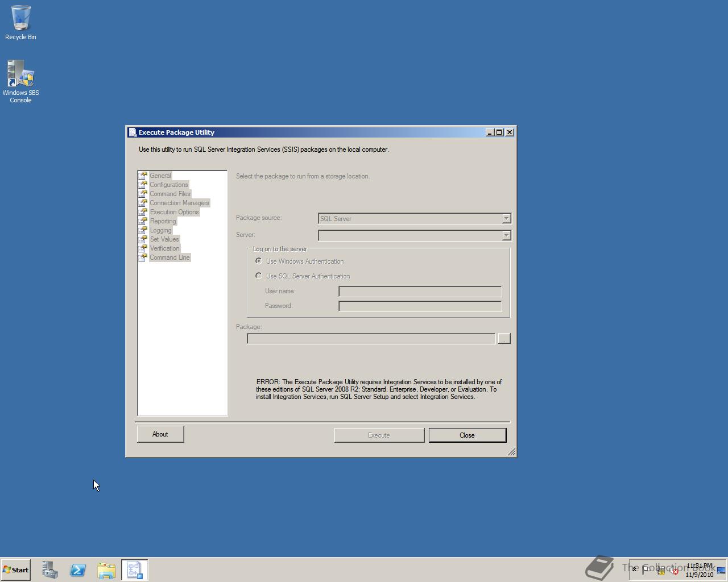Click the icon beside General
Image resolution: width=728 pixels, height=582 pixels.
[143, 176]
